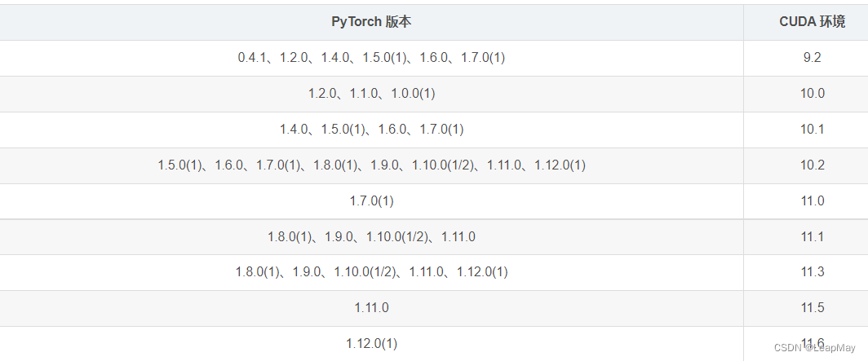Select the CUDA 10.2 cell
The width and height of the screenshot is (868, 361).
click(x=812, y=165)
